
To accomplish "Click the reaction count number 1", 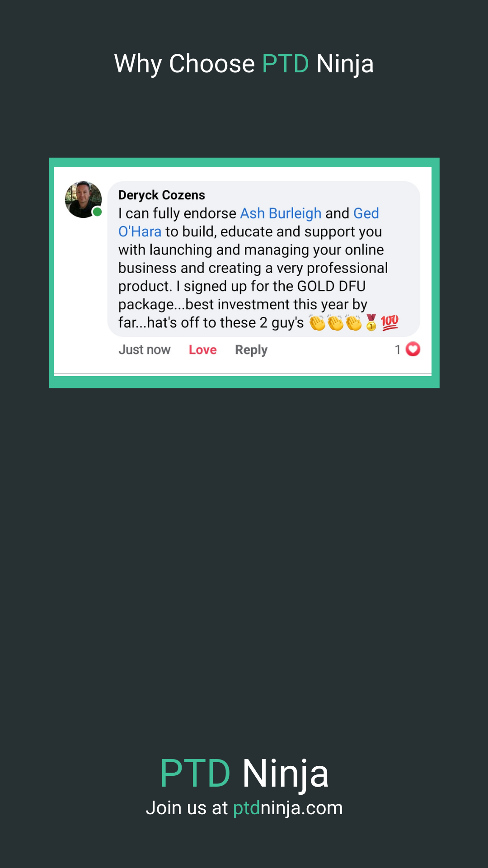I will [398, 349].
